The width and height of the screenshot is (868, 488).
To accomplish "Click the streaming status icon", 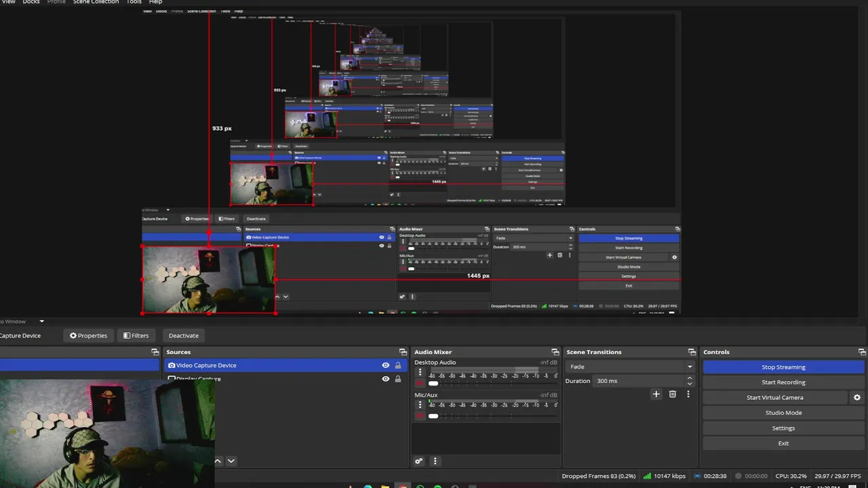I will pos(697,476).
